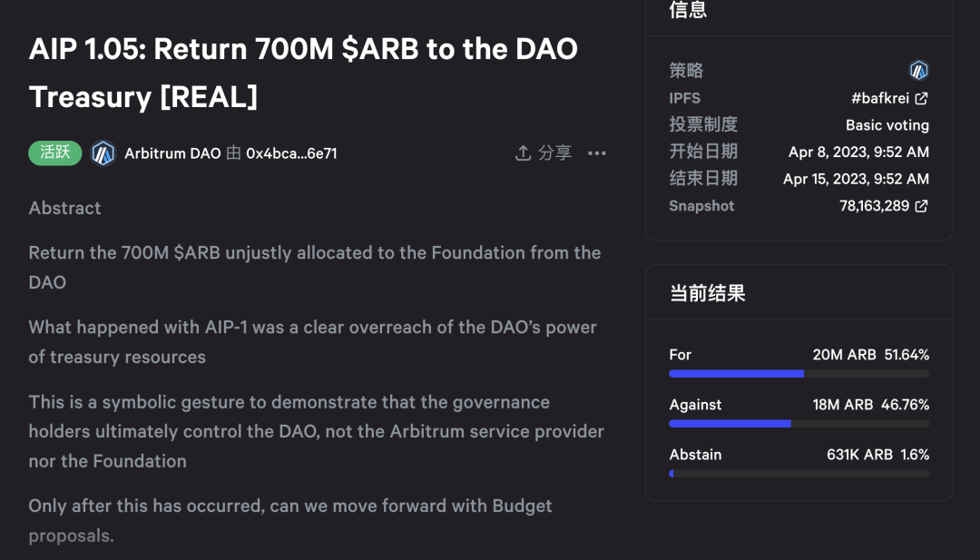This screenshot has width=980, height=560.
Task: Click the green 活跃 status badge
Action: pyautogui.click(x=55, y=153)
